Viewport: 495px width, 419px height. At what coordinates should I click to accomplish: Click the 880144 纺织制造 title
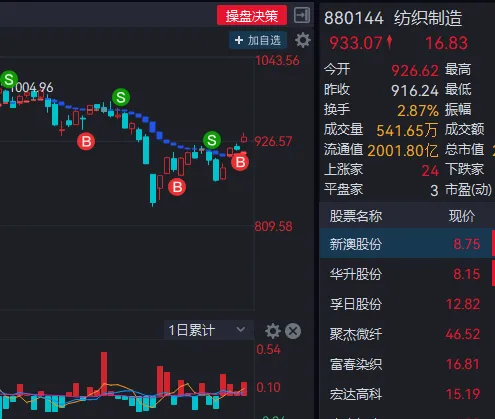click(393, 18)
